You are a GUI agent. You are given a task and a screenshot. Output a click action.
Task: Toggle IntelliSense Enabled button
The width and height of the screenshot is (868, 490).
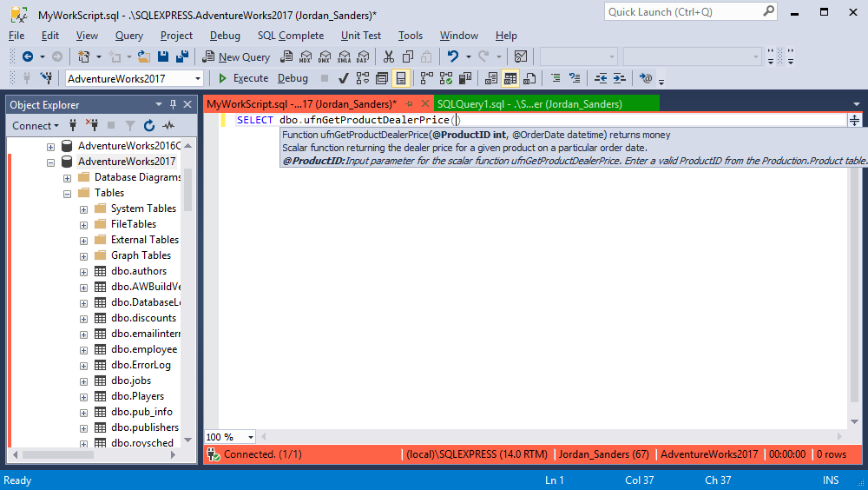[x=401, y=78]
